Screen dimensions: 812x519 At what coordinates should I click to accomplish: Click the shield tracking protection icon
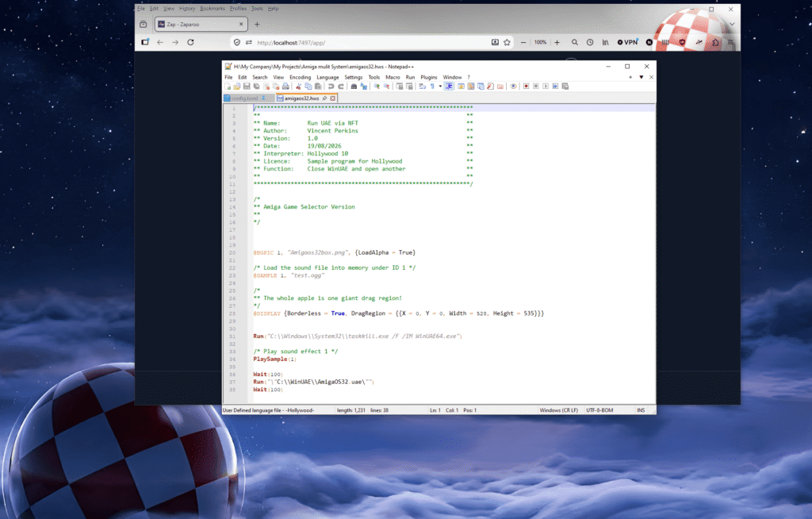[x=236, y=43]
